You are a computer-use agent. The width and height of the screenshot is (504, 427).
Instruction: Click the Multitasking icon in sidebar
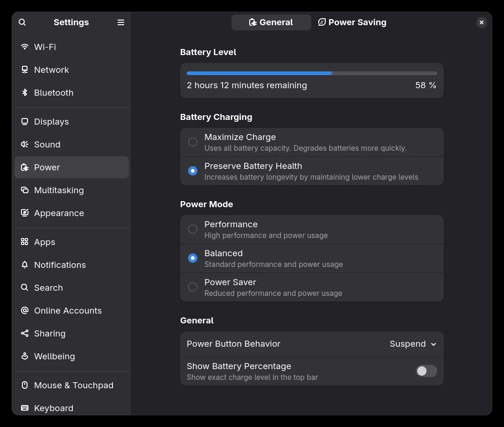(x=25, y=190)
